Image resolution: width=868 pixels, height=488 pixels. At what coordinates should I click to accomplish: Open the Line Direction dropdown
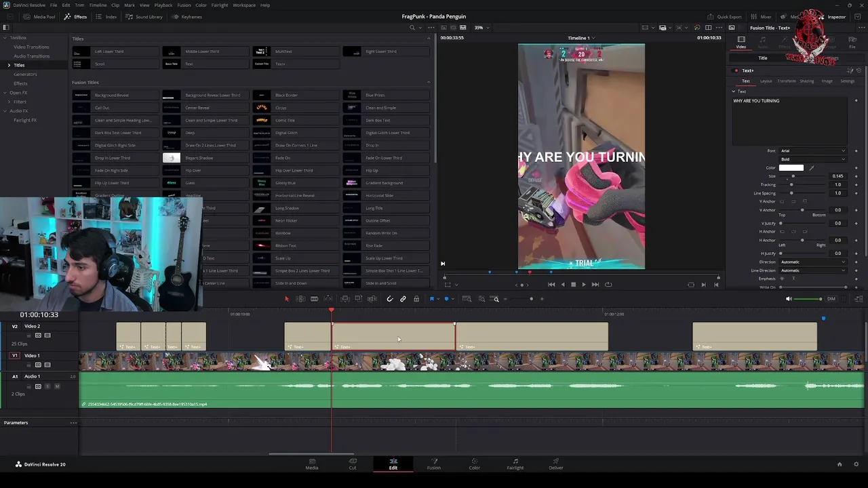813,270
